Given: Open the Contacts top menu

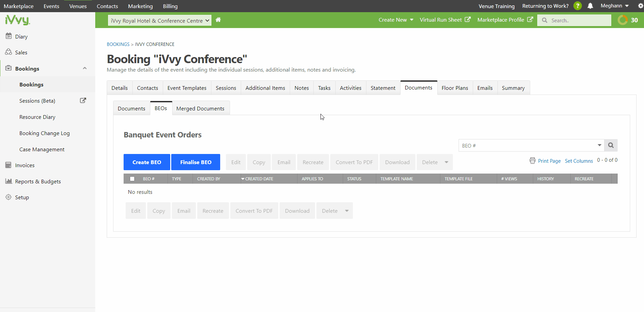Looking at the screenshot, I should tap(107, 6).
